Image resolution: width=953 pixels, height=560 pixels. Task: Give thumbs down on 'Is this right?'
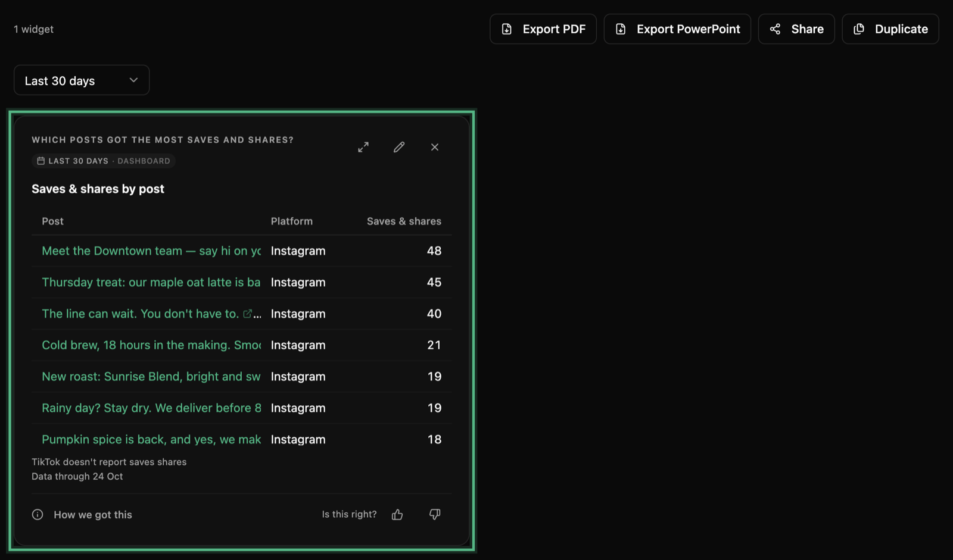tap(435, 515)
